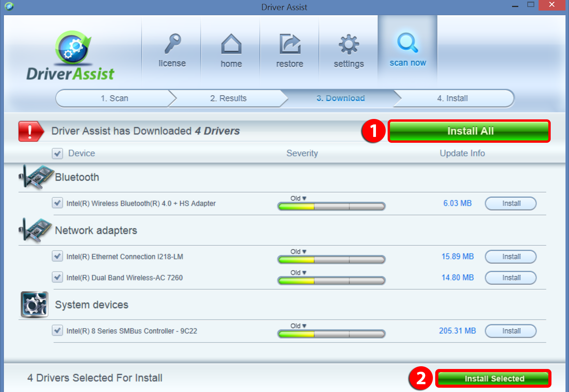Image resolution: width=569 pixels, height=392 pixels.
Task: Uncheck Intel Dual Band Wireless-AC 7260
Action: point(57,277)
